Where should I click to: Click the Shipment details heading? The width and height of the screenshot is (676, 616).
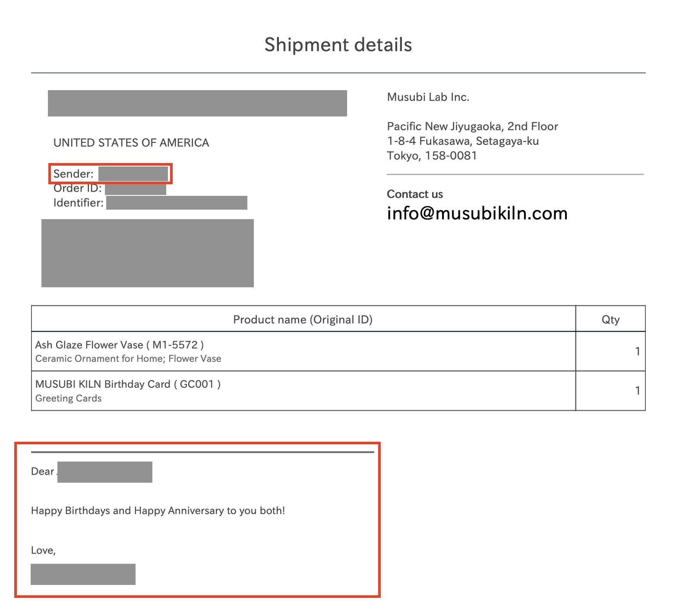[338, 45]
